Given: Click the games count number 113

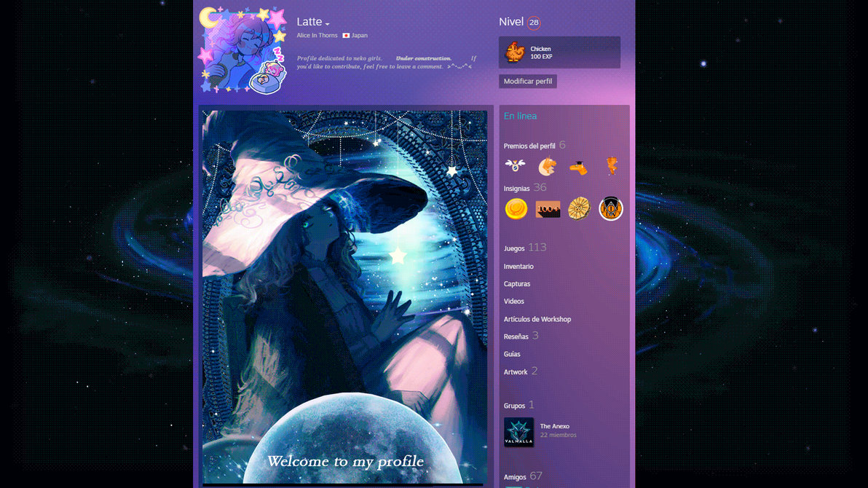Looking at the screenshot, I should coord(537,248).
